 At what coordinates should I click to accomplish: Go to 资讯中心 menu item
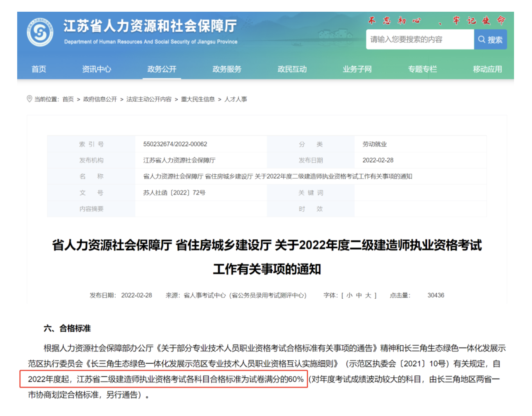point(96,69)
